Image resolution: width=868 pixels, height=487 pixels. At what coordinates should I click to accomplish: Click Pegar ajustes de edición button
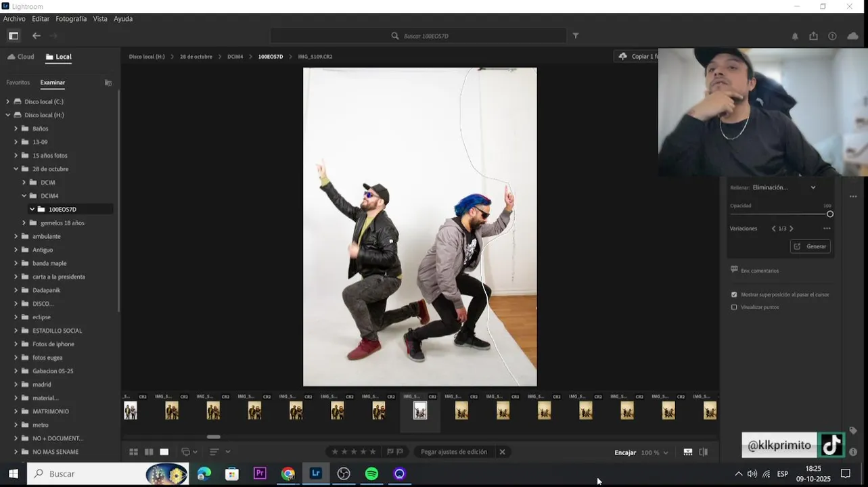click(454, 452)
